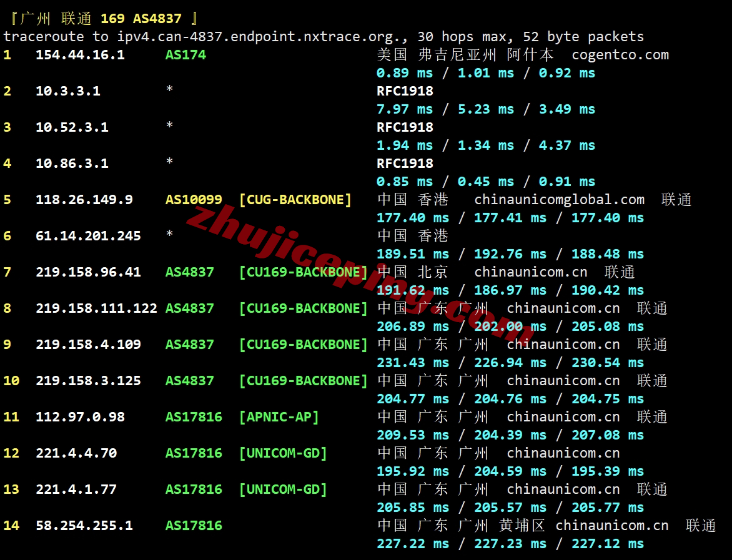
Task: Click latency value 186.97 ms
Action: [510, 290]
